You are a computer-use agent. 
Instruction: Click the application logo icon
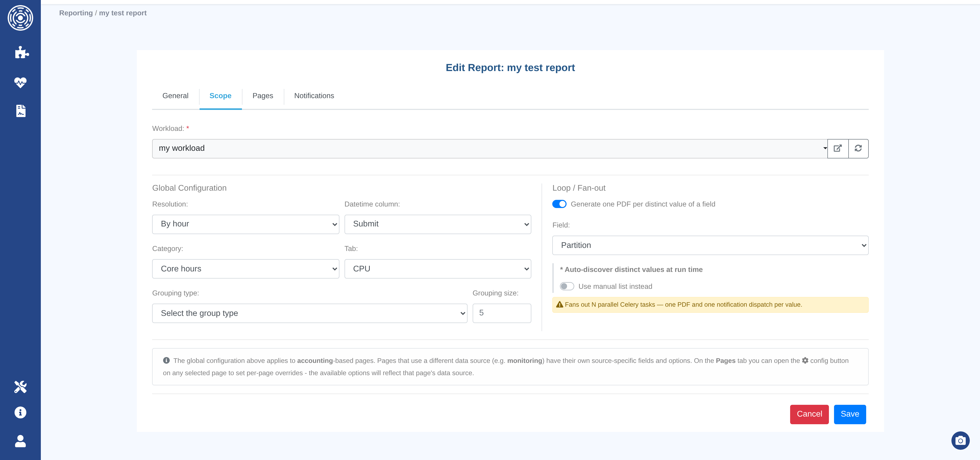[x=20, y=18]
